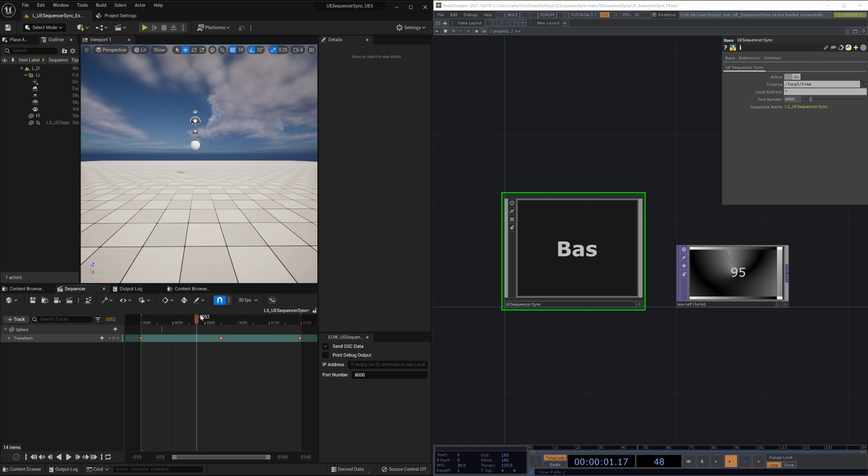Switch to the Output Log tab
The height and width of the screenshot is (476, 868).
(x=130, y=289)
